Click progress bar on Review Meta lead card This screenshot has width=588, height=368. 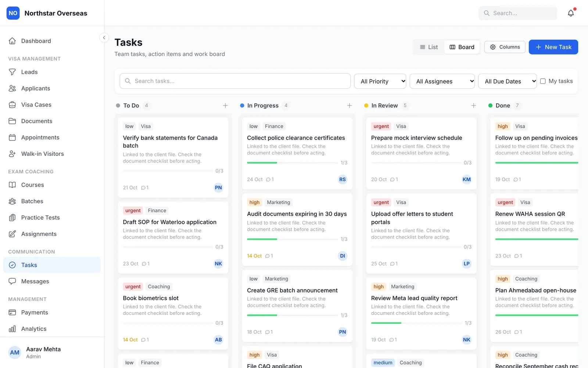(x=416, y=323)
